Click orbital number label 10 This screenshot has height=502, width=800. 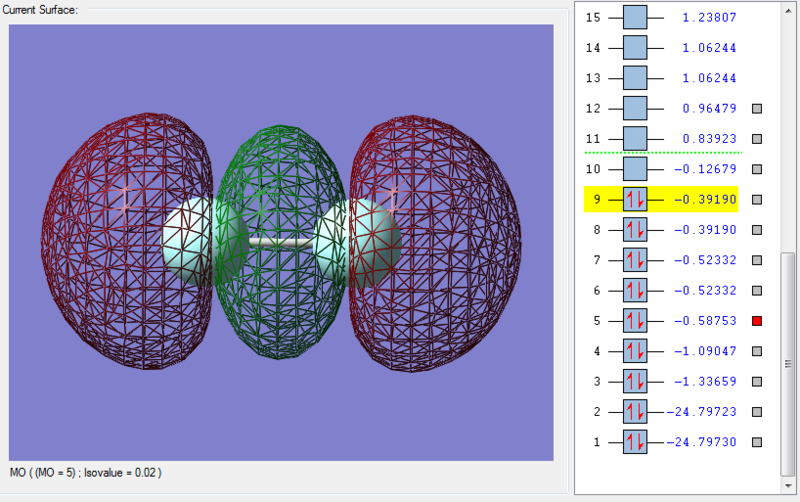593,169
